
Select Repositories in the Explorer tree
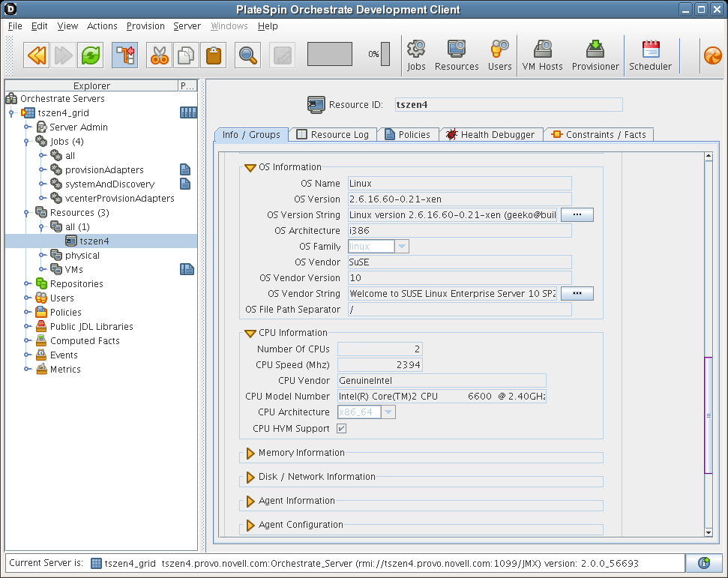76,284
